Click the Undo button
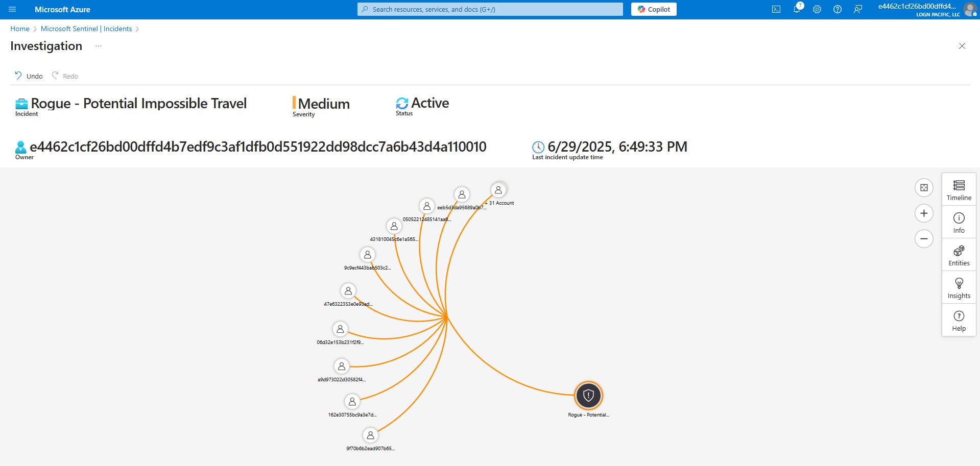 point(29,76)
